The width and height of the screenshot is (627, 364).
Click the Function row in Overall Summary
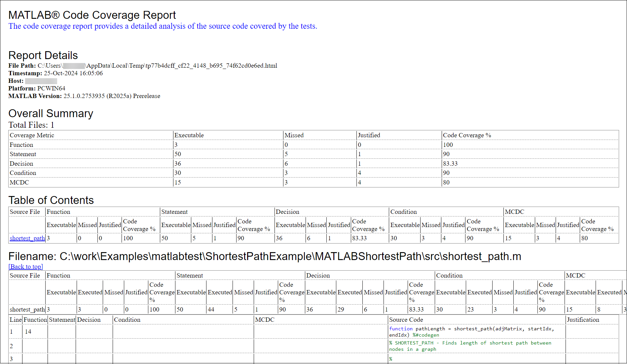click(x=21, y=145)
